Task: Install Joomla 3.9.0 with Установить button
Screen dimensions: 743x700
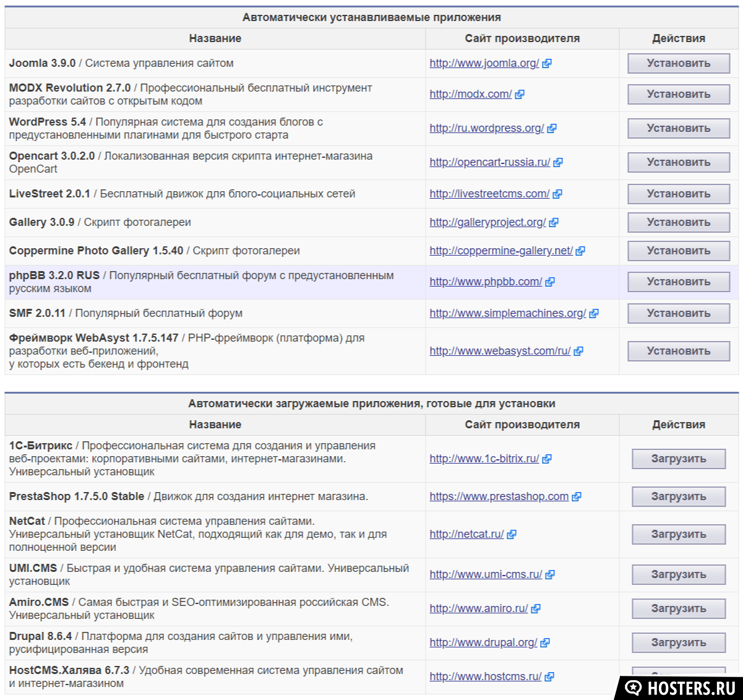Action: [679, 63]
